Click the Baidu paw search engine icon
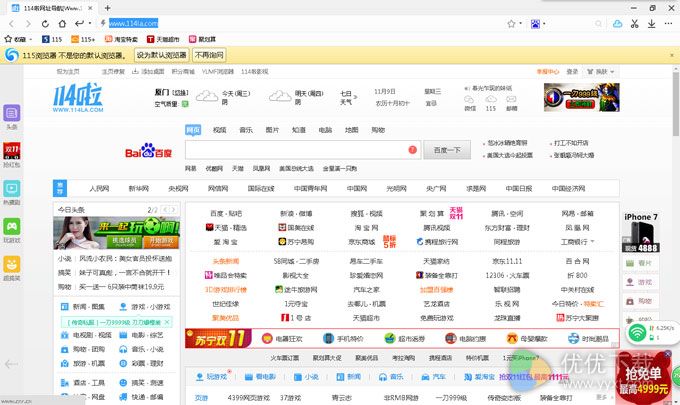This screenshot has width=680, height=405. pos(536,24)
